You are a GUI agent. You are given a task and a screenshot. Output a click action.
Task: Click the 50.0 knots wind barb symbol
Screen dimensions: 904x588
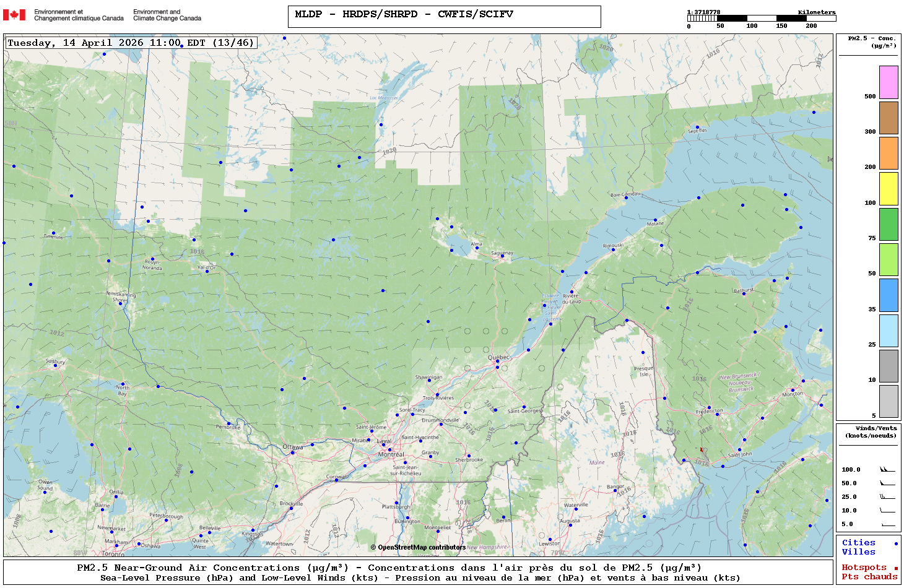coord(887,483)
